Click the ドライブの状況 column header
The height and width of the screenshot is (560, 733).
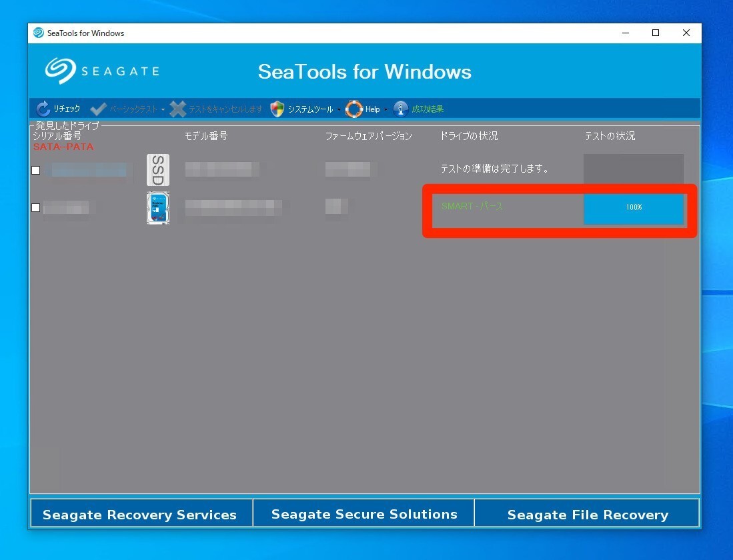(x=469, y=135)
